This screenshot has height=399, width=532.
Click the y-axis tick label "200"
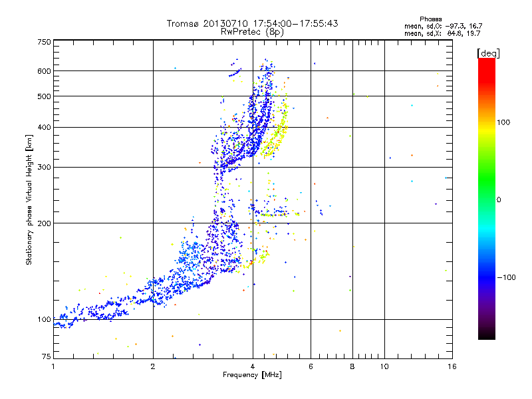(x=44, y=223)
